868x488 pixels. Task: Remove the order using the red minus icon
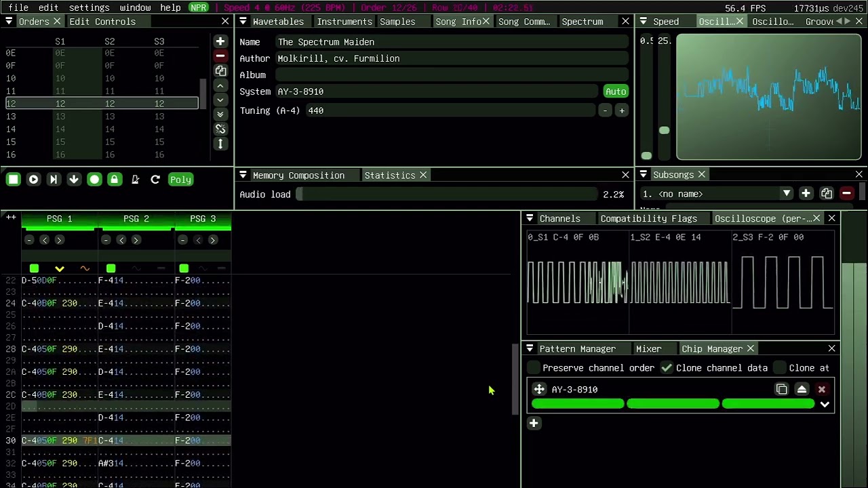click(x=220, y=56)
